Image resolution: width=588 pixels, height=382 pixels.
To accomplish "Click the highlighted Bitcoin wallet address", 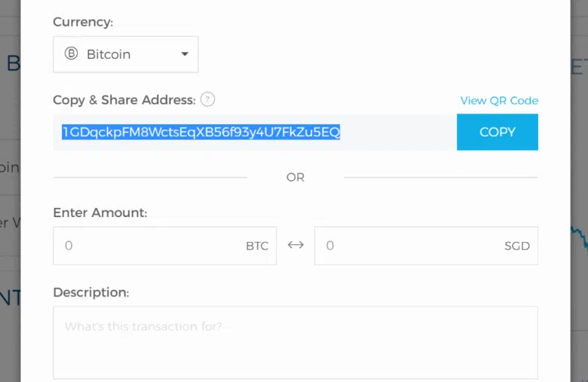I will (x=201, y=133).
